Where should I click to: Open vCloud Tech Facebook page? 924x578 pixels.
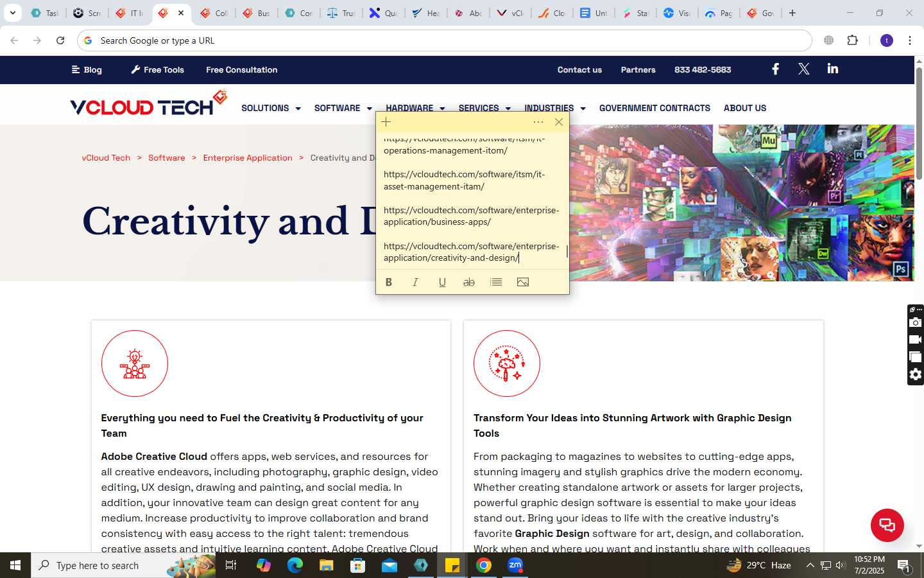pos(775,69)
